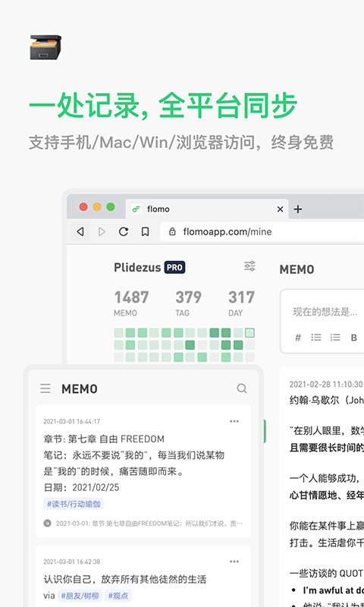This screenshot has width=364, height=607.
Task: Click the outlined last heatmap square in the top row
Action: (x=250, y=332)
